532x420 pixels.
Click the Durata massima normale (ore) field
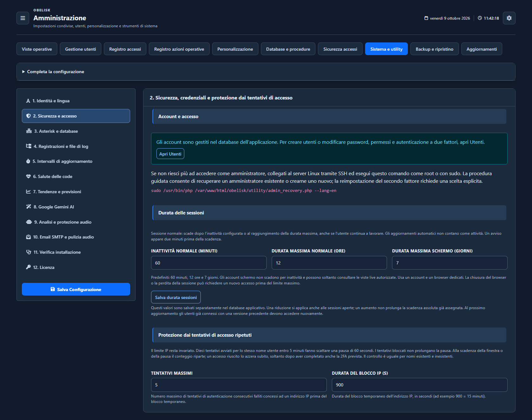pos(329,263)
